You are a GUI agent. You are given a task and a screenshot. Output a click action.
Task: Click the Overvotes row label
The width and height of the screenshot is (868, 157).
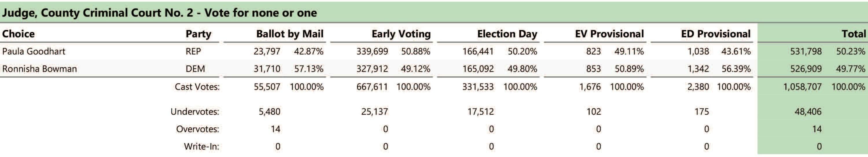click(197, 129)
